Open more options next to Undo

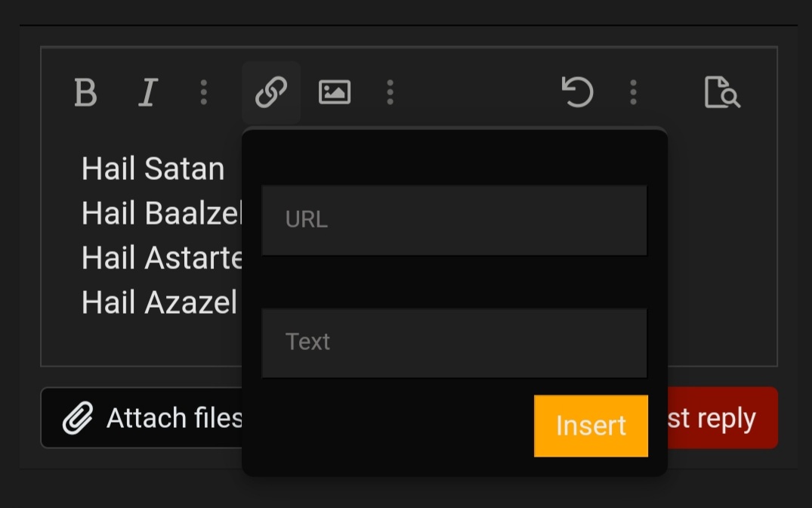(633, 92)
